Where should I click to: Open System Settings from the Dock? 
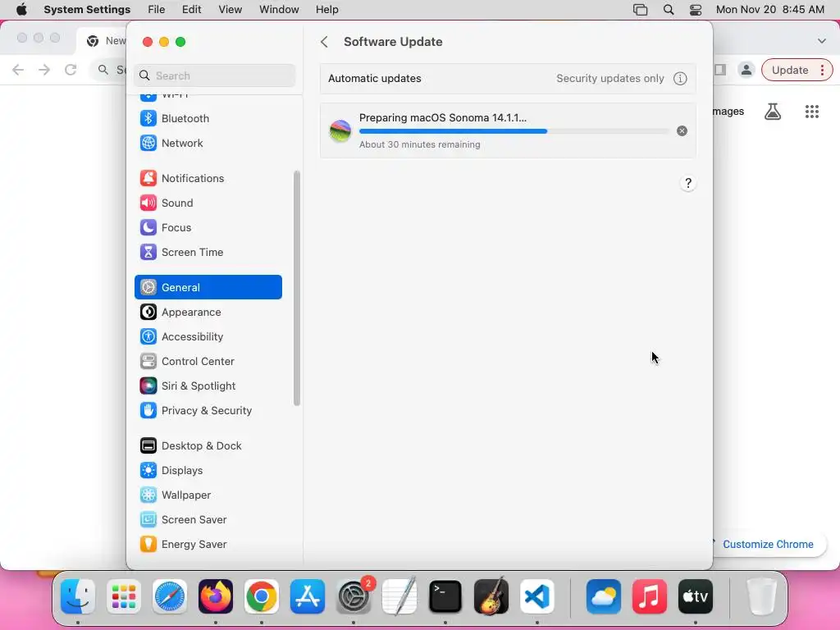[354, 596]
